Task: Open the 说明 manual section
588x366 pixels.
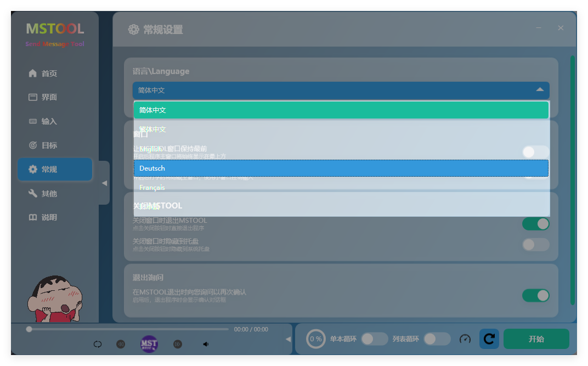Action: (x=49, y=217)
